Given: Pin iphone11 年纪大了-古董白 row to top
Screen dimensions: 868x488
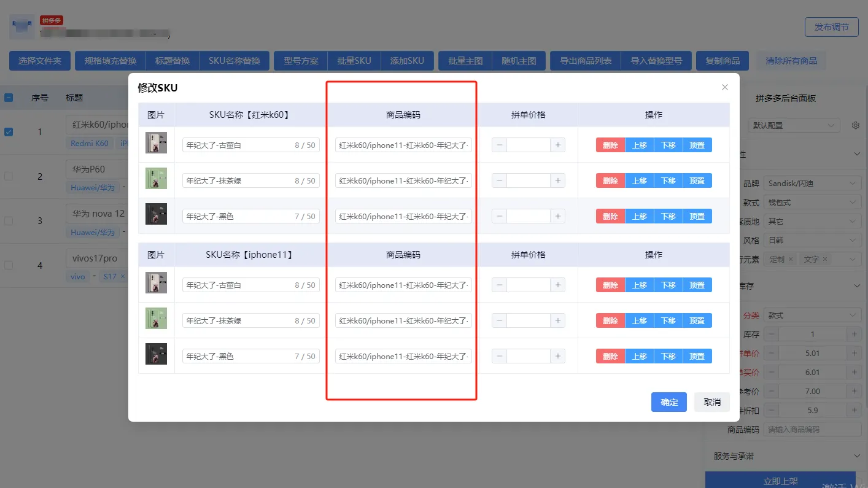Looking at the screenshot, I should (697, 285).
